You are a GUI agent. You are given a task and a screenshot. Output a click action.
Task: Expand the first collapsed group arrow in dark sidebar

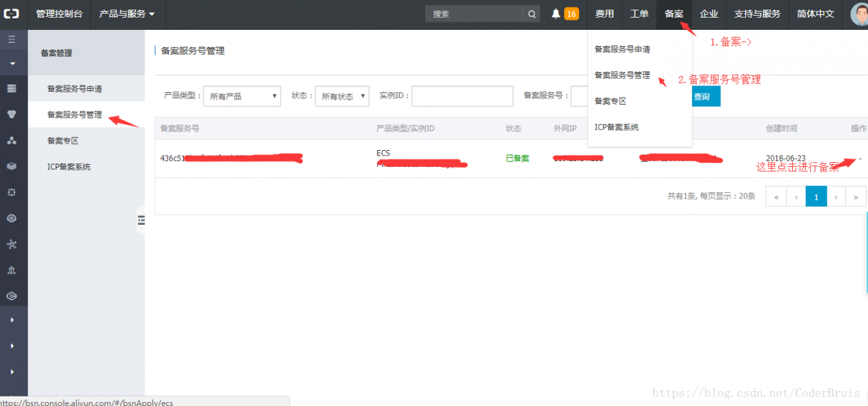coord(12,320)
